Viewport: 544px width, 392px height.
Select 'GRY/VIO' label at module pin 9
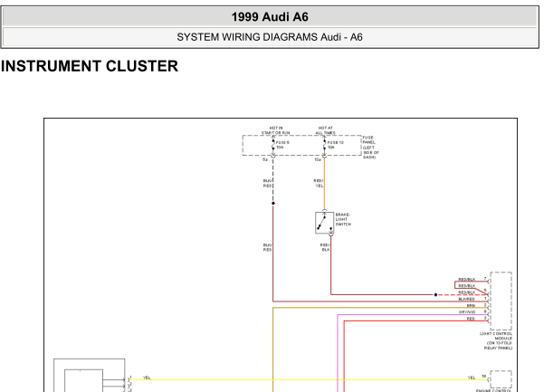click(x=467, y=312)
